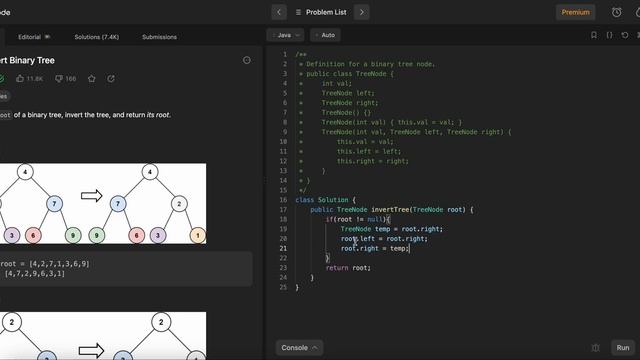Click line 21 'root.right = temp;' code
This screenshot has width=640, height=360.
(374, 248)
